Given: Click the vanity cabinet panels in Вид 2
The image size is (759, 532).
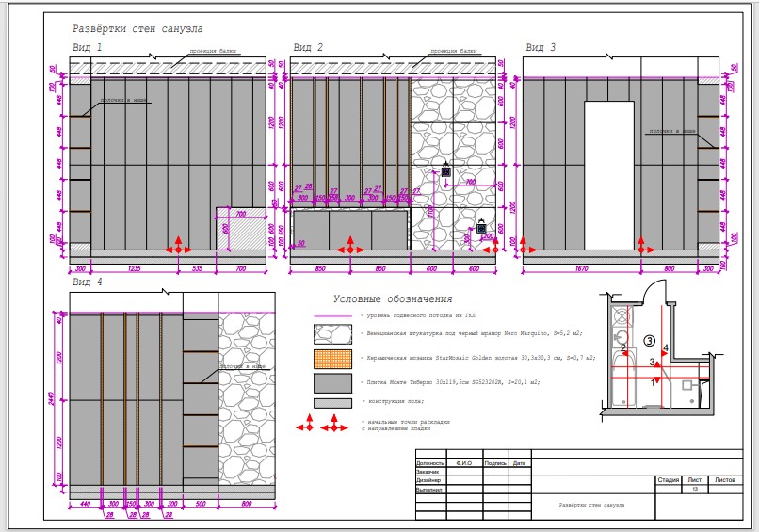Looking at the screenshot, I should [x=350, y=230].
